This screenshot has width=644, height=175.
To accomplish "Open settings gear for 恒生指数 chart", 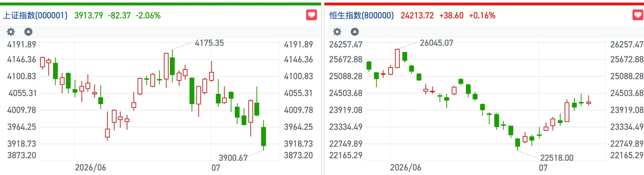I will [337, 32].
